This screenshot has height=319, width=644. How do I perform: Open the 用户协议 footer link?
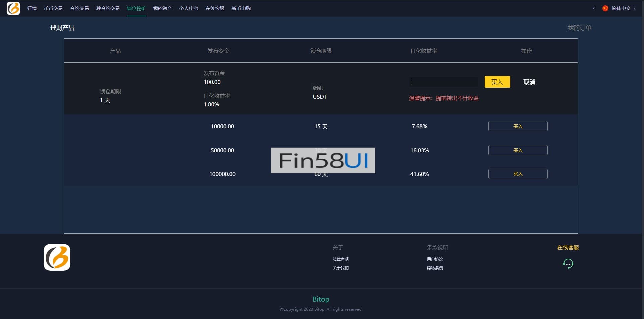point(435,259)
